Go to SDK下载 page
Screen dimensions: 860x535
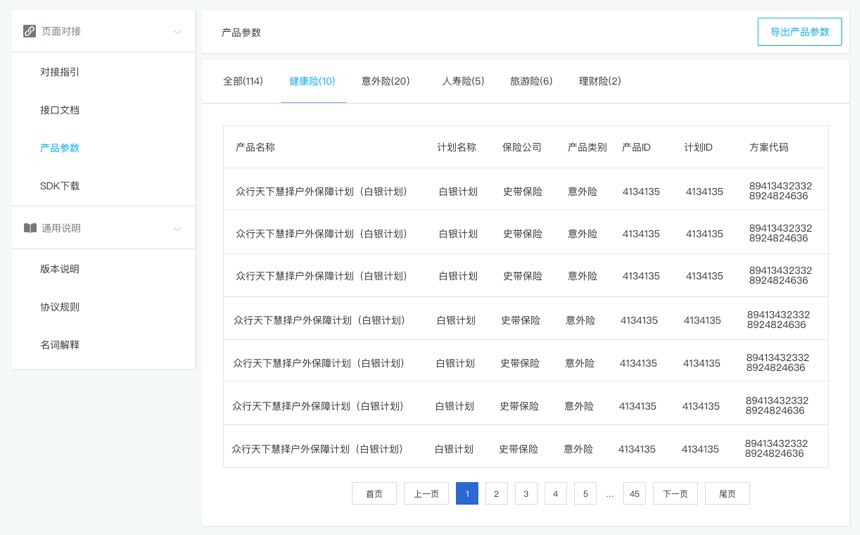60,186
